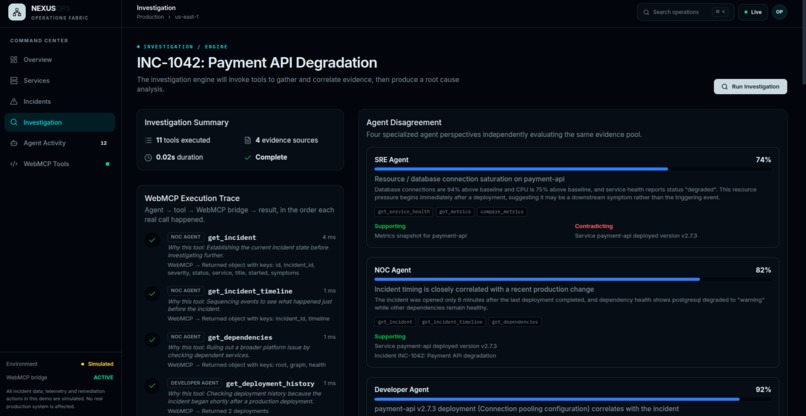This screenshot has width=806, height=416.
Task: Click the Agent Disagreement heading
Action: tap(404, 123)
